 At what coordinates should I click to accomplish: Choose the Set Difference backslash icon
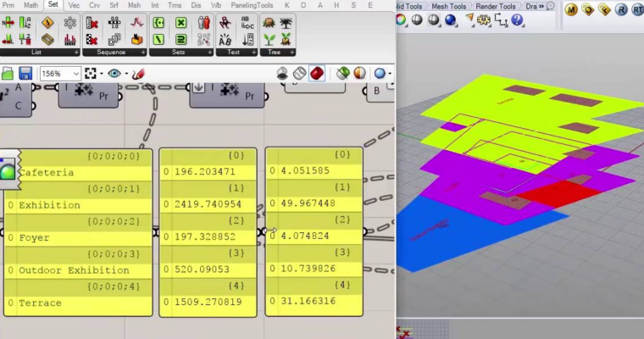pyautogui.click(x=158, y=40)
